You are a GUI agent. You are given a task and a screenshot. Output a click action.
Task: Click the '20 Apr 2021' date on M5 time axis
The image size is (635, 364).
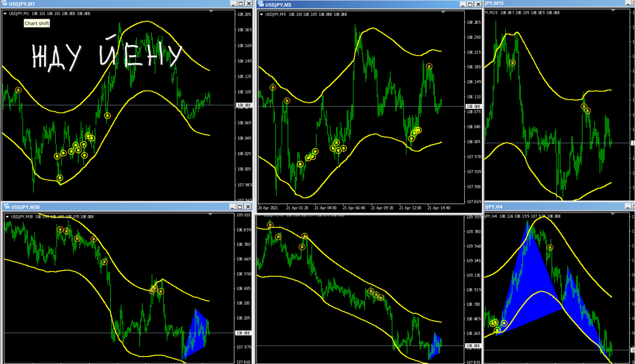[x=269, y=208]
